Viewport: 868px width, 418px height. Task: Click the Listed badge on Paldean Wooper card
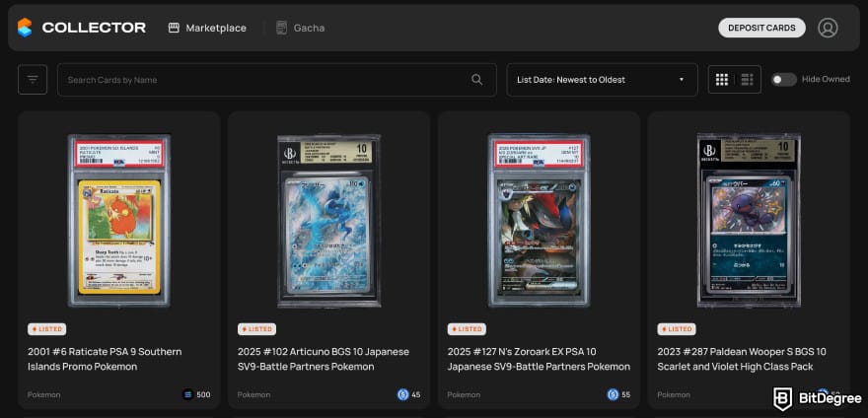click(677, 329)
